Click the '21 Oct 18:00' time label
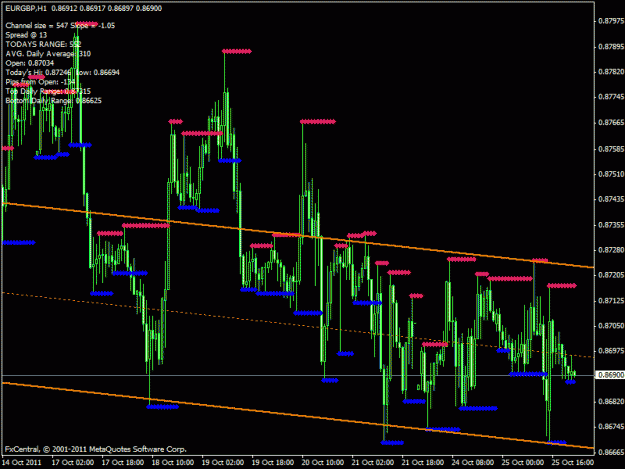The height and width of the screenshot is (469, 625). click(x=423, y=463)
